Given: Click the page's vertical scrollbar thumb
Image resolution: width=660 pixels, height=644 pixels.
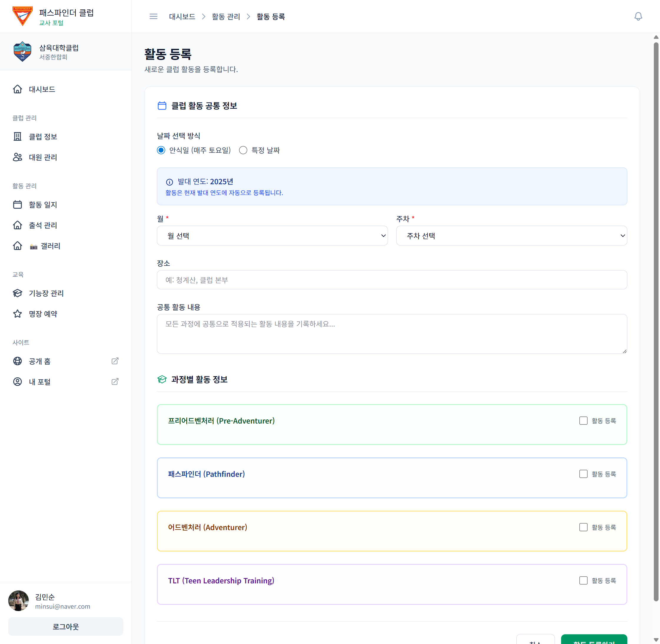Looking at the screenshot, I should [656, 321].
